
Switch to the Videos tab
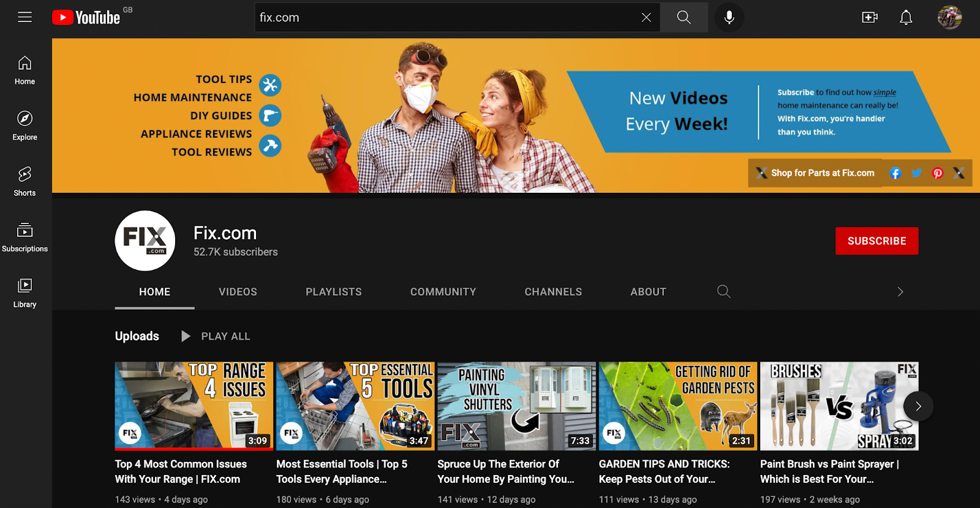click(238, 292)
